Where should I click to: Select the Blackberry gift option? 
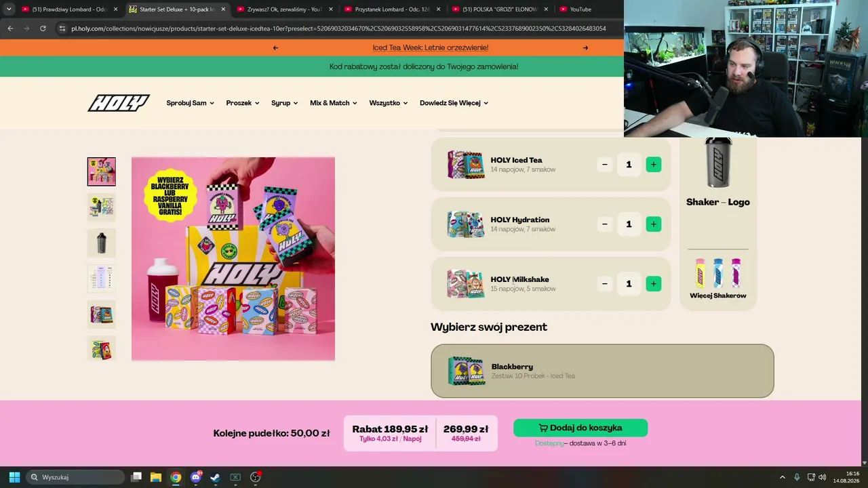click(x=602, y=371)
